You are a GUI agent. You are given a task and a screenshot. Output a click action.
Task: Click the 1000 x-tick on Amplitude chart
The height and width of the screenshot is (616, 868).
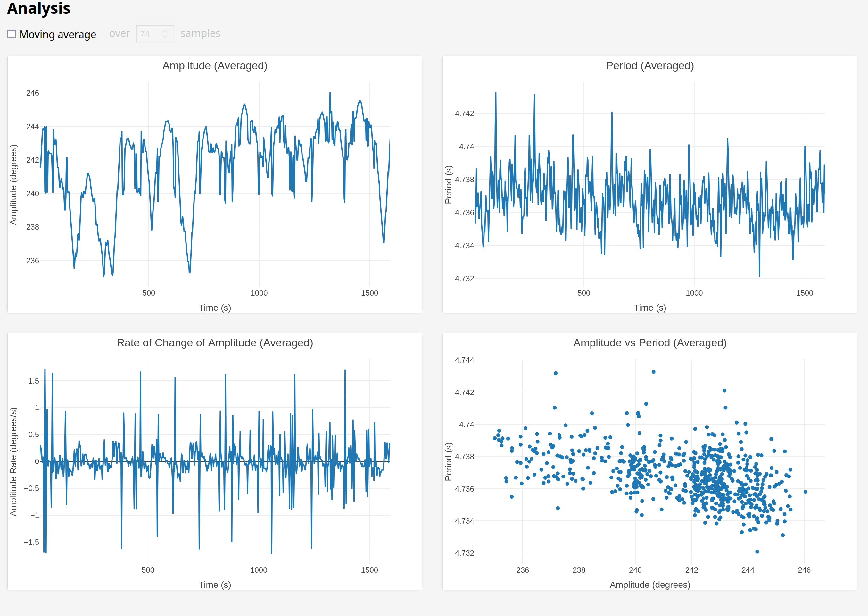pos(259,293)
